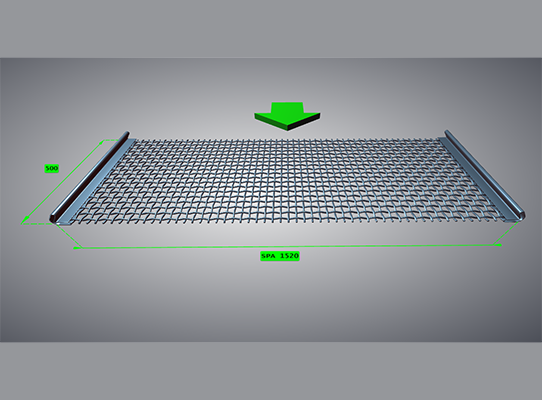Select the long green width dimension line
The height and width of the screenshot is (400, 542).
coord(287,246)
